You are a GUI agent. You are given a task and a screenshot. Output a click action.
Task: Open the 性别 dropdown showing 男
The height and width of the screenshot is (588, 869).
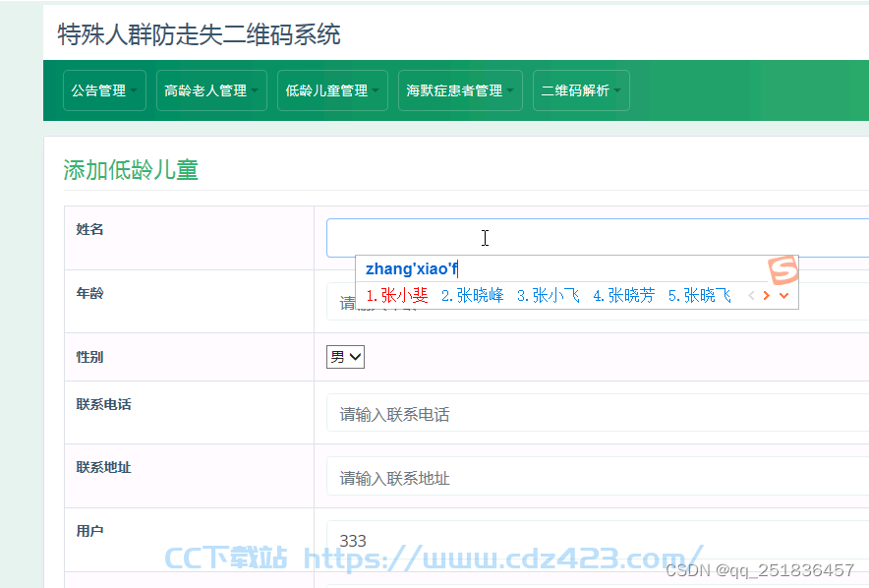click(x=345, y=357)
